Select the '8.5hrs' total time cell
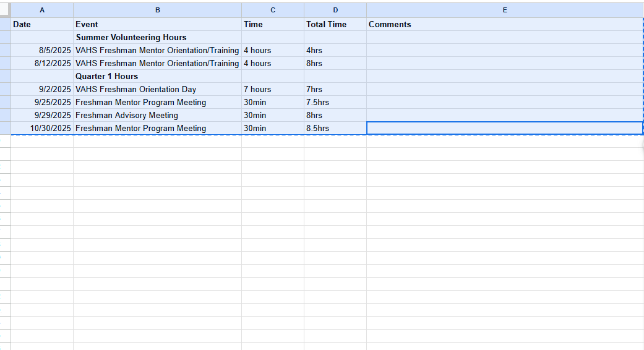This screenshot has width=644, height=350. click(335, 129)
